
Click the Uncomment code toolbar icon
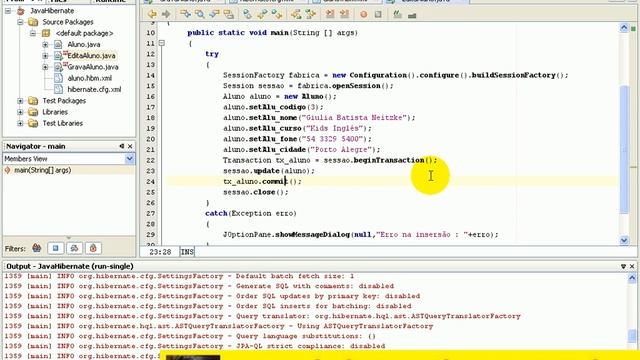pyautogui.click(x=412, y=15)
